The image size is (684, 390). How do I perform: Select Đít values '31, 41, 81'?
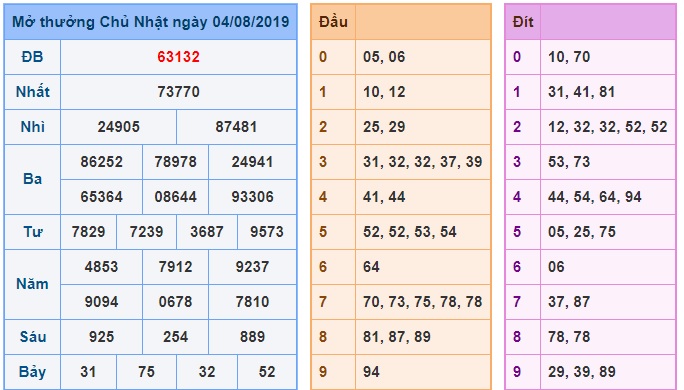pyautogui.click(x=582, y=92)
